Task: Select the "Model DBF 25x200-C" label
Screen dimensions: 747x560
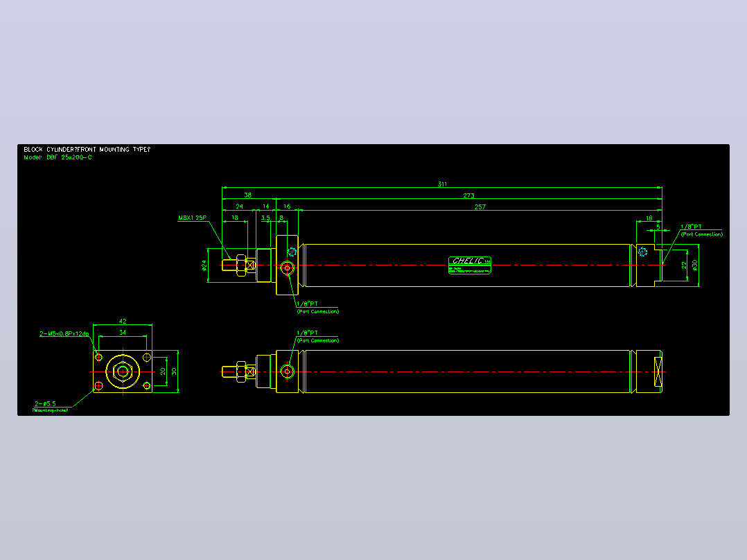Action: (x=58, y=157)
